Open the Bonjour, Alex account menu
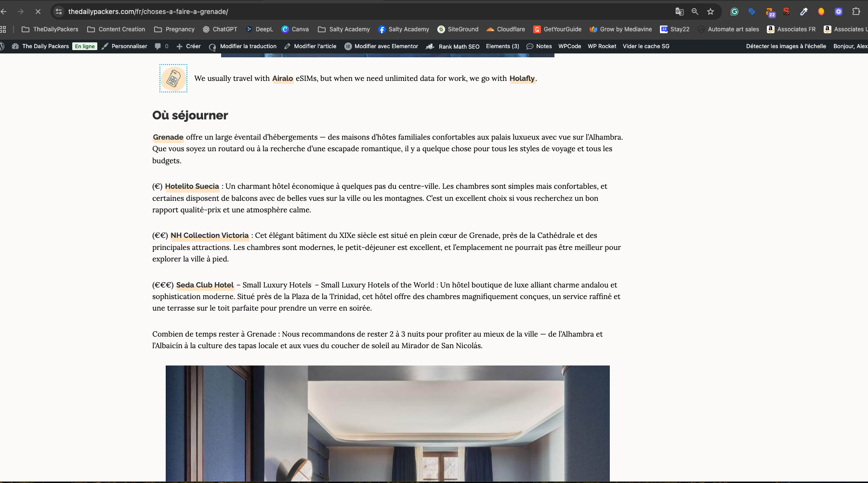 851,46
